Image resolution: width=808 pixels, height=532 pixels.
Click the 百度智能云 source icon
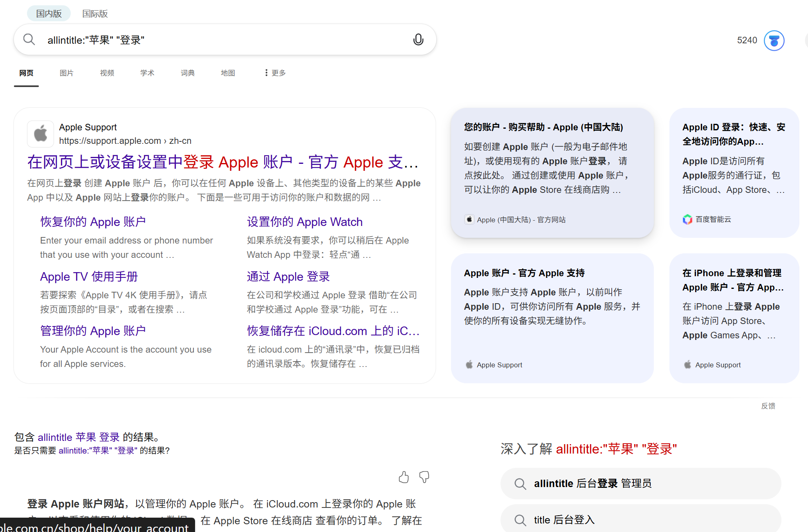[687, 219]
